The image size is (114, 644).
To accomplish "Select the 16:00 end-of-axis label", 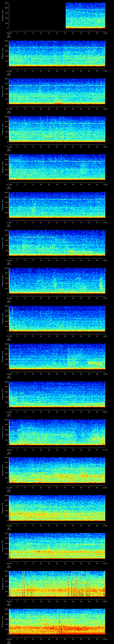I will [x=105, y=260].
